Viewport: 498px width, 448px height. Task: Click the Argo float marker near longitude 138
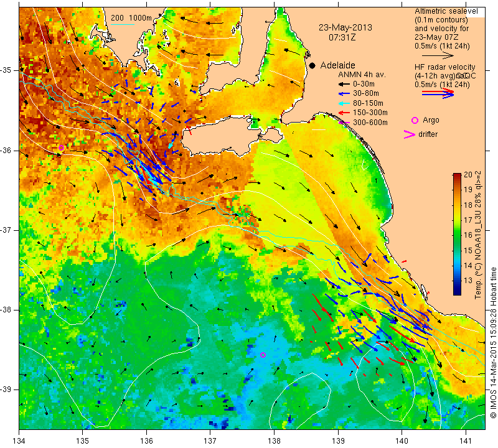[x=263, y=355]
